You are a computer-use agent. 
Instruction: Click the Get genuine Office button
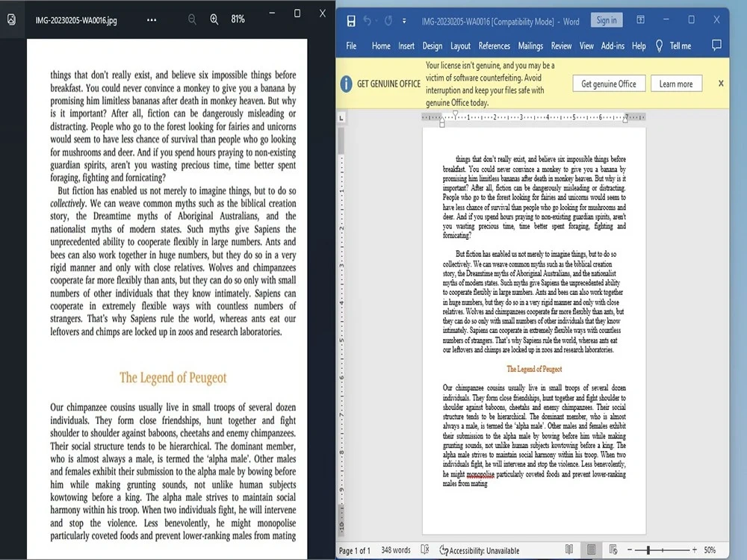[x=609, y=84]
